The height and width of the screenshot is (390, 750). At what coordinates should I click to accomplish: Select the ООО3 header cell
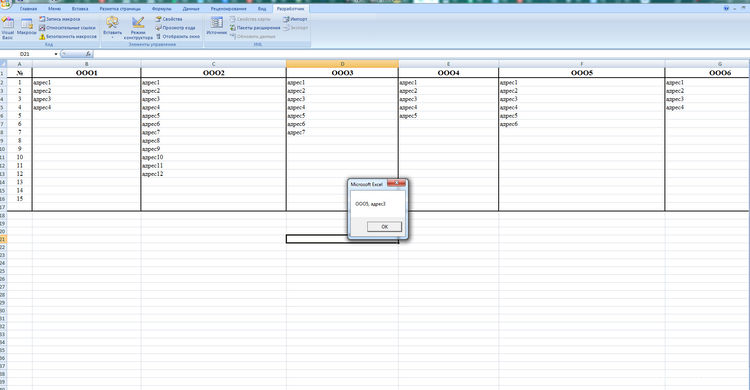(342, 73)
